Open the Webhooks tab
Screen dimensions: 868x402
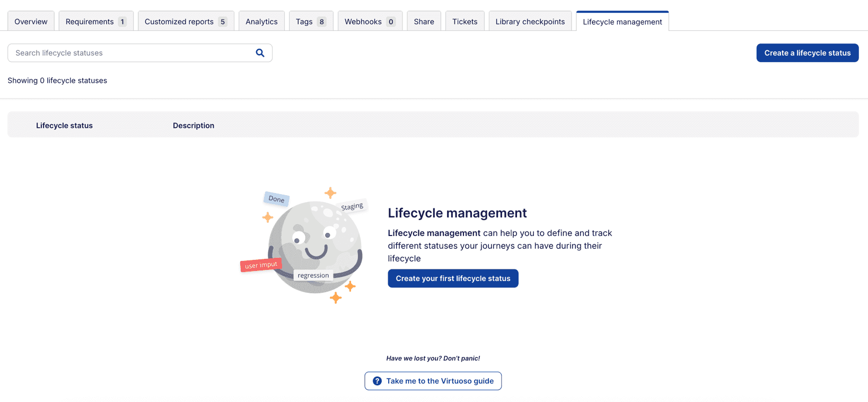coord(370,21)
